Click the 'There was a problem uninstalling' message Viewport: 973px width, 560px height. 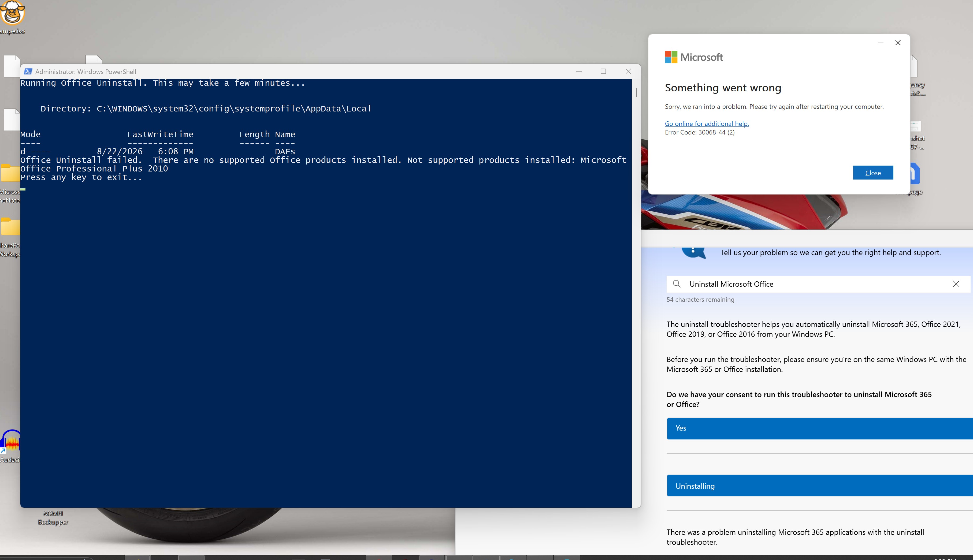click(x=795, y=537)
